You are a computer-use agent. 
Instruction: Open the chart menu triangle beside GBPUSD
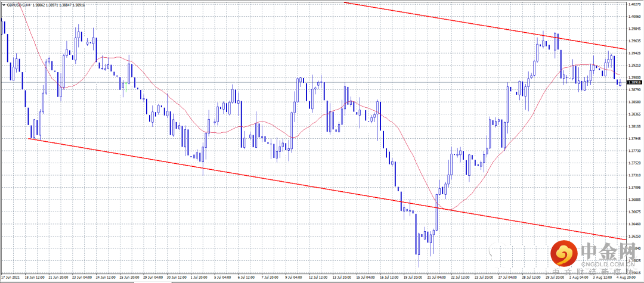point(4,5)
